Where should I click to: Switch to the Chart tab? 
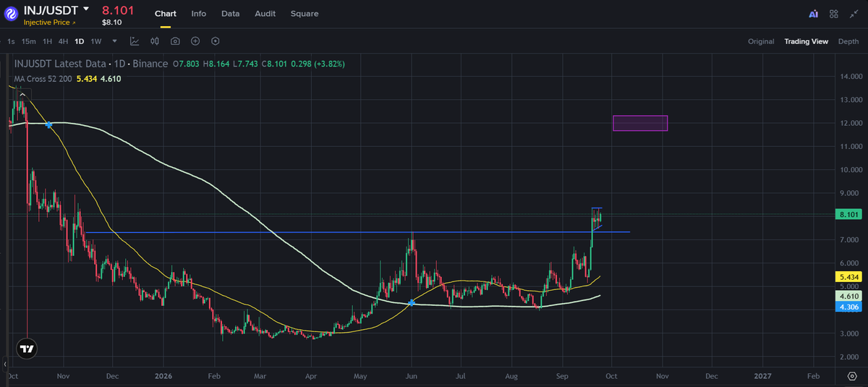pos(166,14)
